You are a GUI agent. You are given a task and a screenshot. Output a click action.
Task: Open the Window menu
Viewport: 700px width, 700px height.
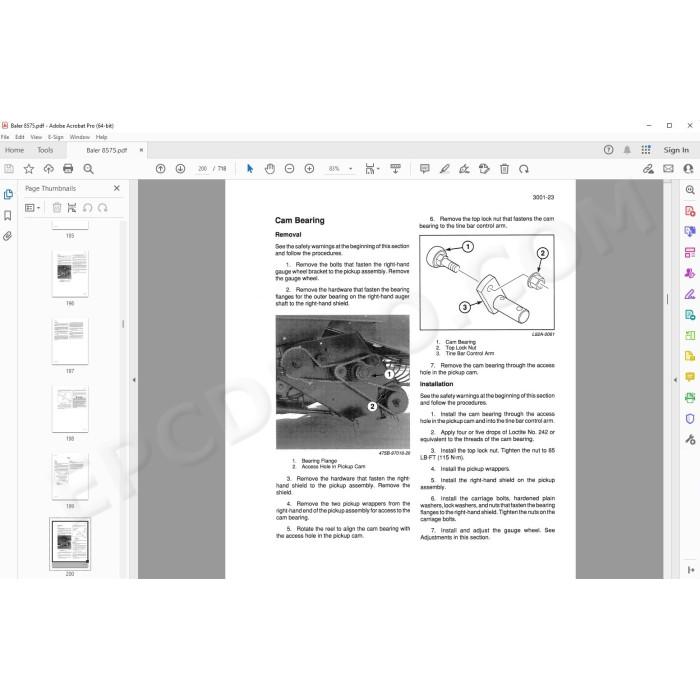[x=80, y=137]
